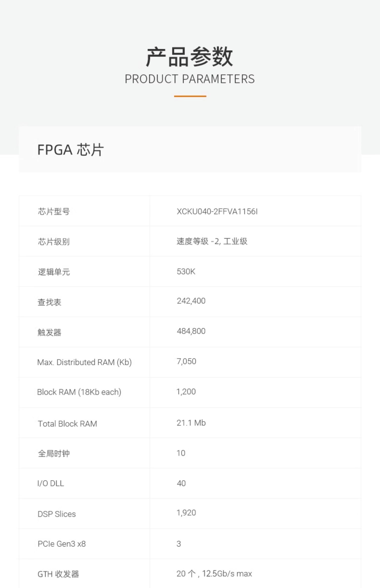This screenshot has height=588, width=380.
Task: Click the GTH 收发器 12.5Gb/s max value
Action: [x=214, y=574]
